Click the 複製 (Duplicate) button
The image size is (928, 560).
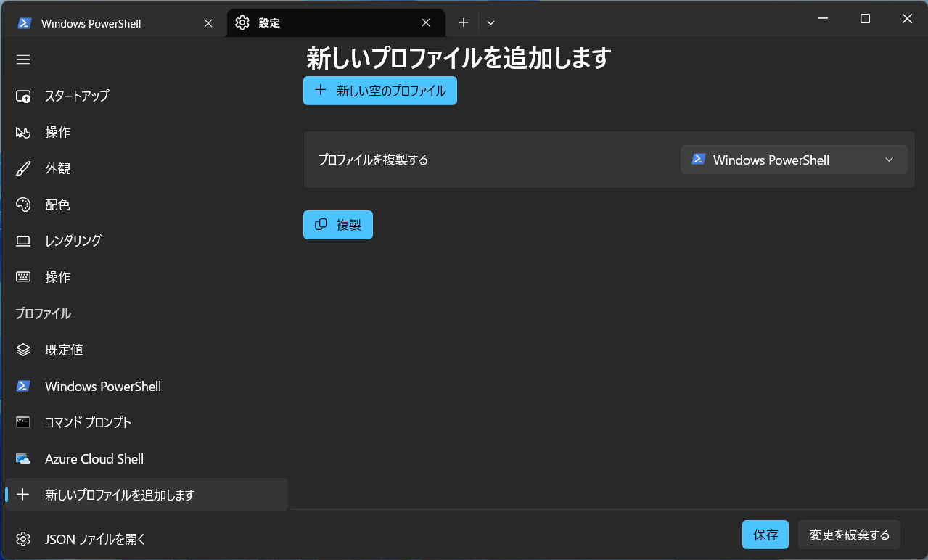pyautogui.click(x=337, y=224)
